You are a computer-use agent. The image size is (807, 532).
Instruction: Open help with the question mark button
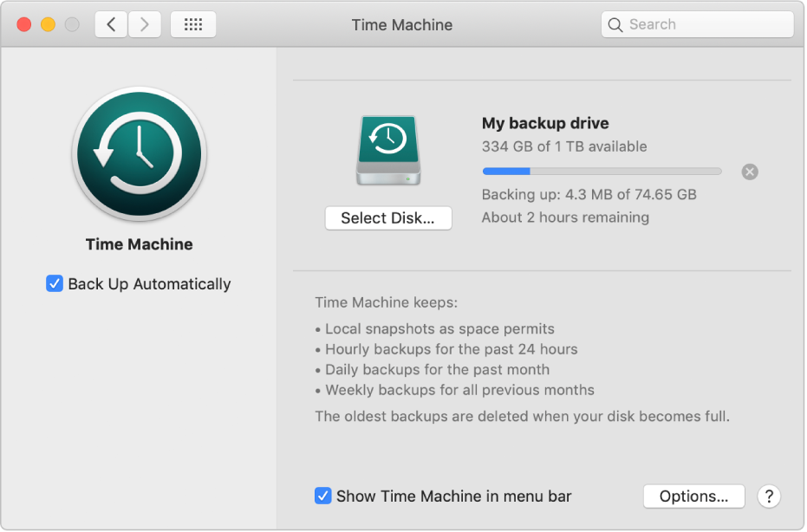768,496
